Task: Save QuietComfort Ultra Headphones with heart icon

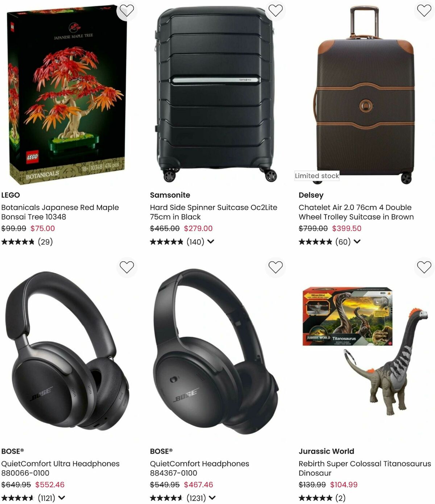Action: pyautogui.click(x=127, y=267)
